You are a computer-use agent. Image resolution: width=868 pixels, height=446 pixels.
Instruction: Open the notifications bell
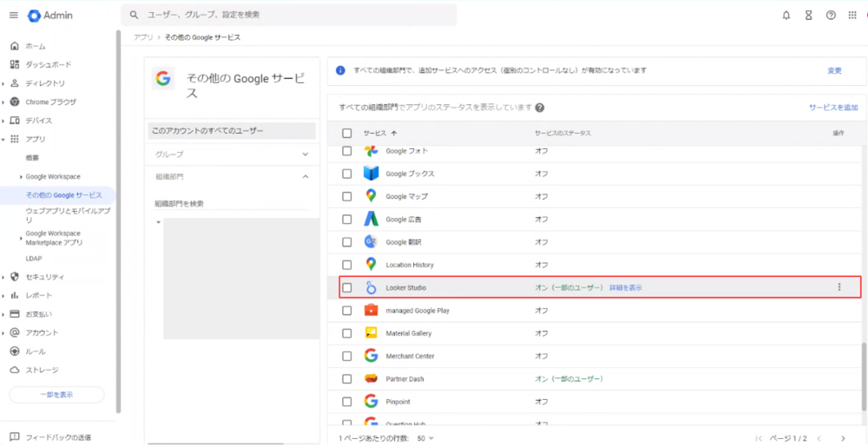[786, 16]
